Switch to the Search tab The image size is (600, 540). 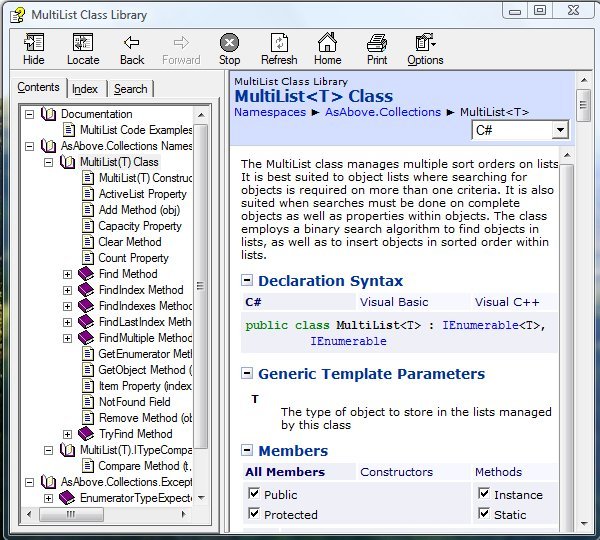click(x=130, y=89)
